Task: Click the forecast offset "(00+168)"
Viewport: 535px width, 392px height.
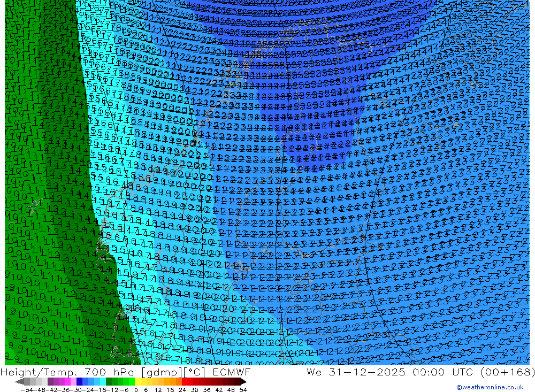Action: point(507,372)
